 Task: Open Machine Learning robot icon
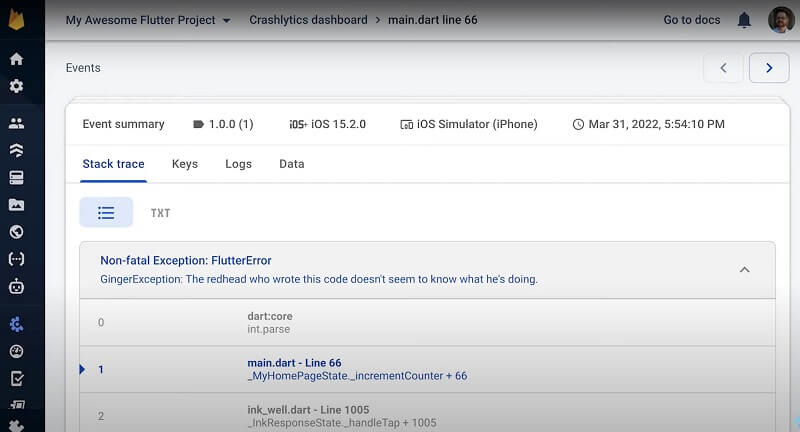(16, 286)
